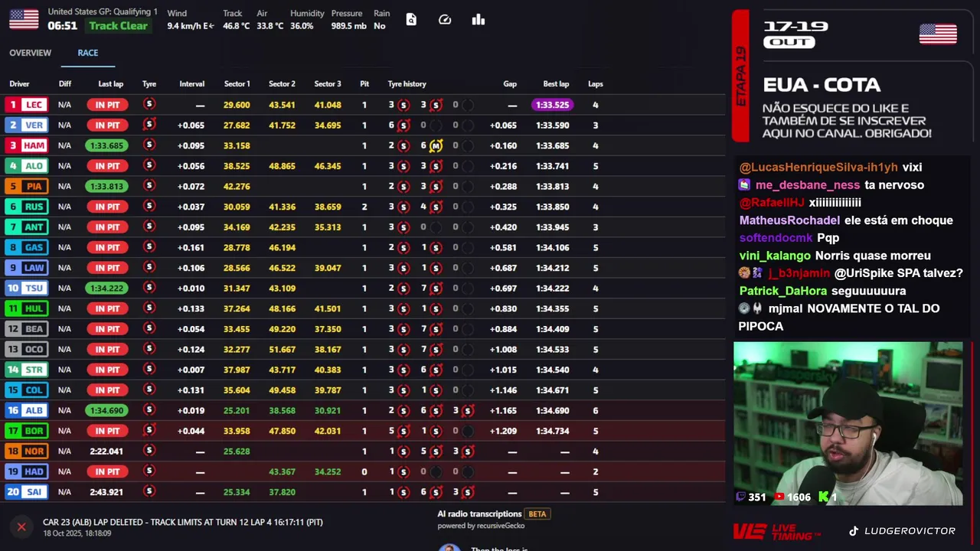Sort by the Best lap column header
Screen dimensions: 980x551
556,84
